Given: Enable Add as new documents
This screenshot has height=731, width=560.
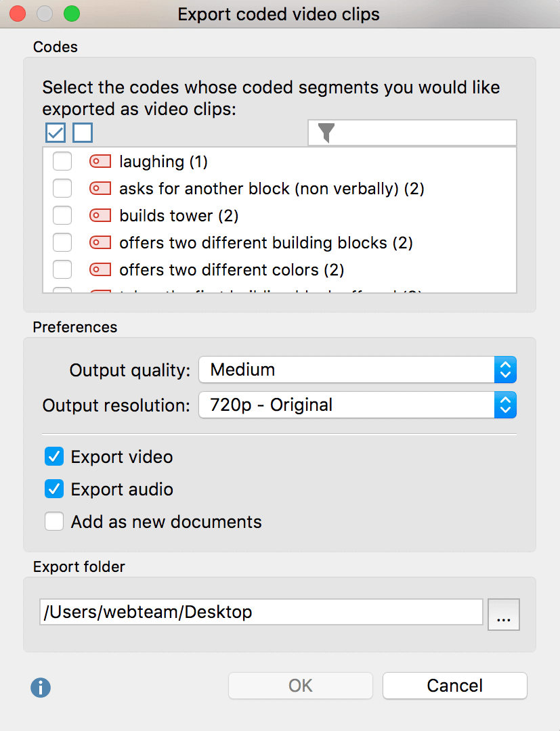Looking at the screenshot, I should point(54,522).
